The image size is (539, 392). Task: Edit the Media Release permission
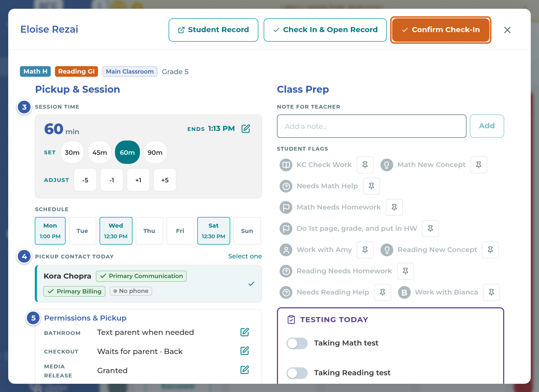[x=245, y=370]
